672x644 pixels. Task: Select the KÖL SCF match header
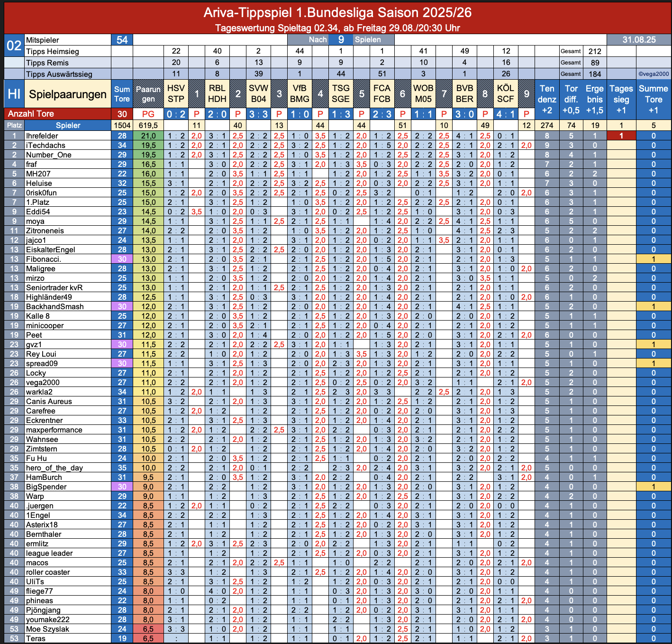click(x=506, y=94)
